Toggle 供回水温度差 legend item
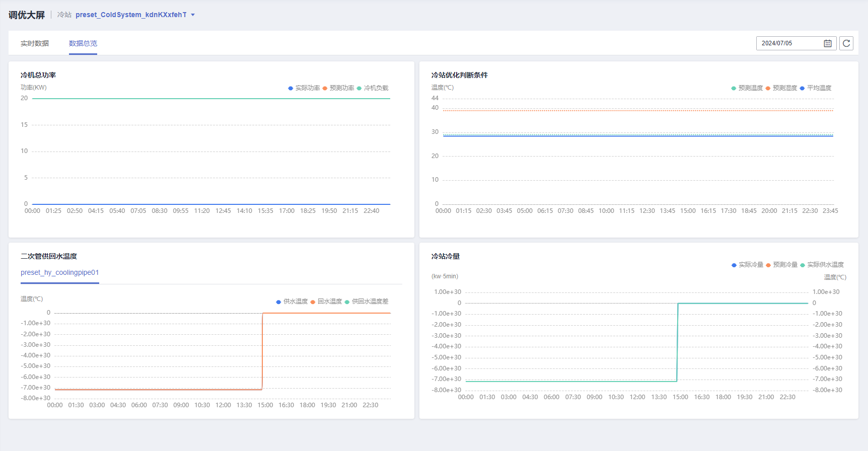This screenshot has height=451, width=868. pyautogui.click(x=367, y=302)
